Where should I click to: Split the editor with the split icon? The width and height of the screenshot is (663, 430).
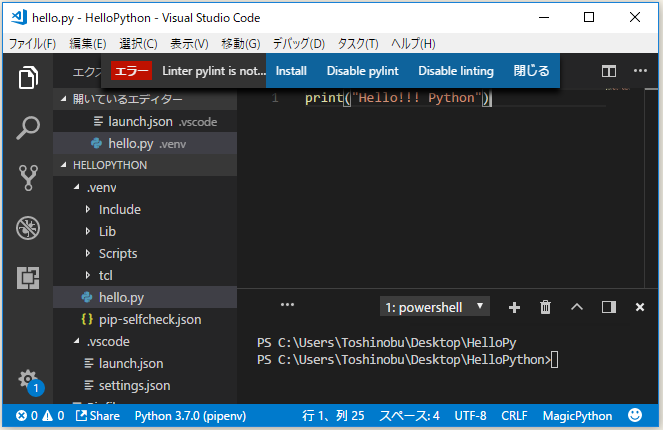tap(608, 71)
